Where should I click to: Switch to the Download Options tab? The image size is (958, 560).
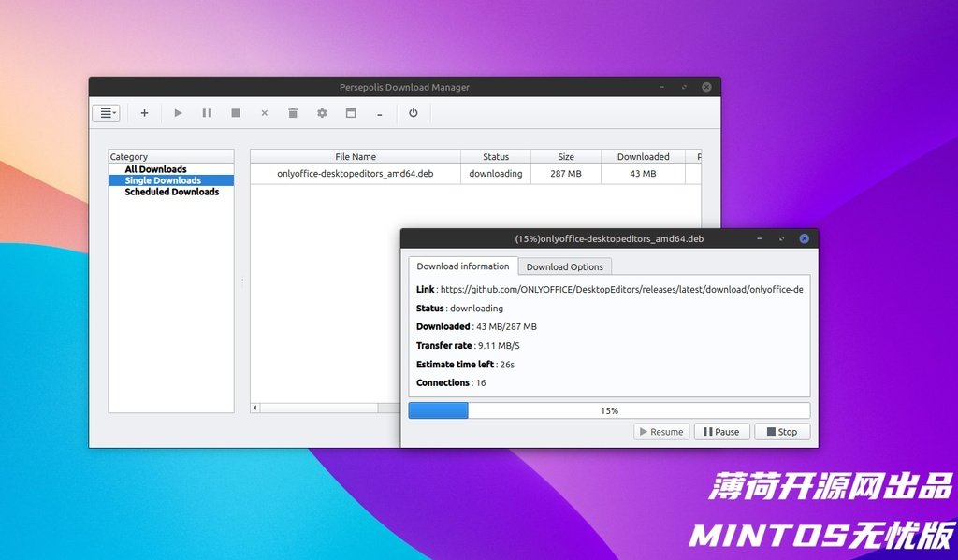[564, 266]
